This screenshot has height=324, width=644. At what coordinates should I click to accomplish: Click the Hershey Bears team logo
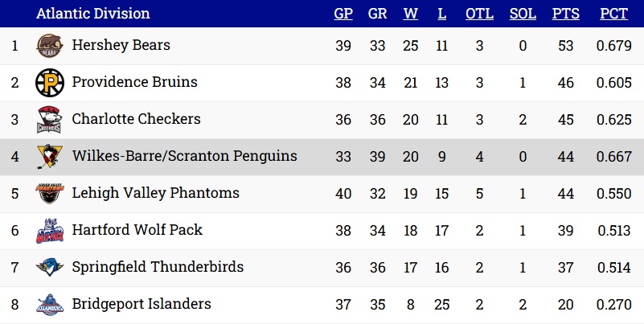coord(50,46)
